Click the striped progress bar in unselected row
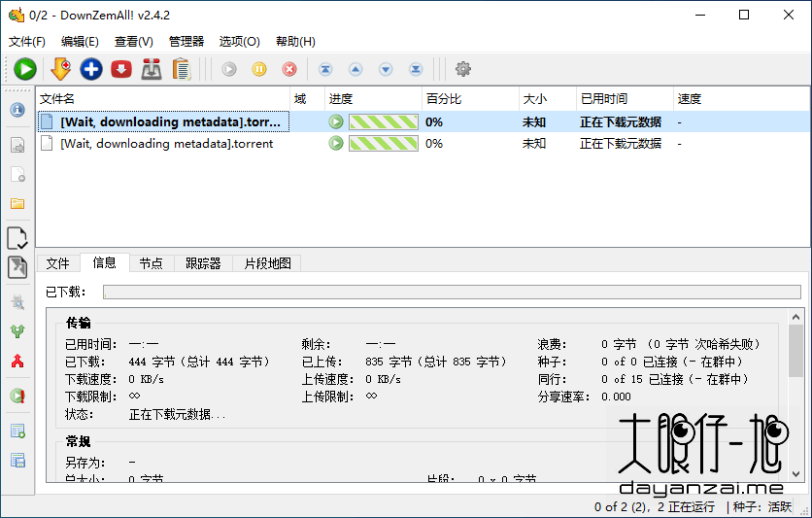Viewport: 812px width, 518px height. pyautogui.click(x=384, y=143)
